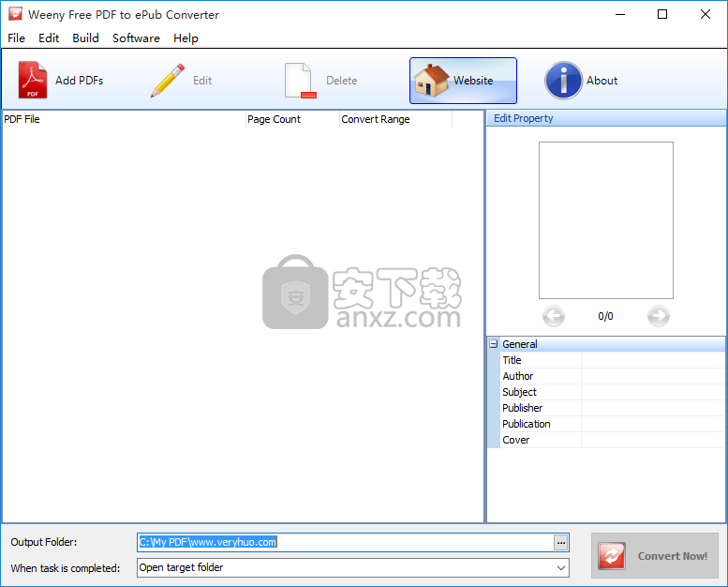Click the page preview thumbnail area

(x=606, y=220)
